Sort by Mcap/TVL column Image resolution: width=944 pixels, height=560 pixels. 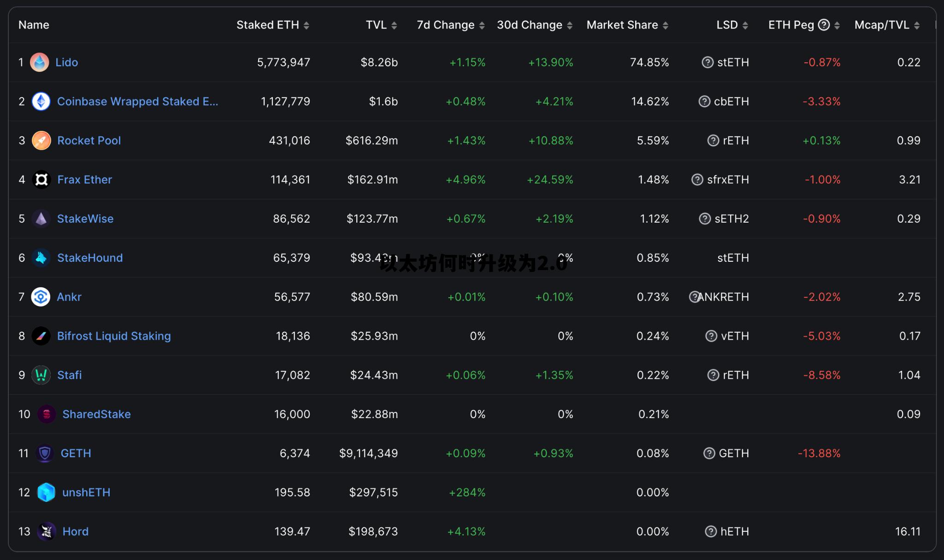pos(917,25)
